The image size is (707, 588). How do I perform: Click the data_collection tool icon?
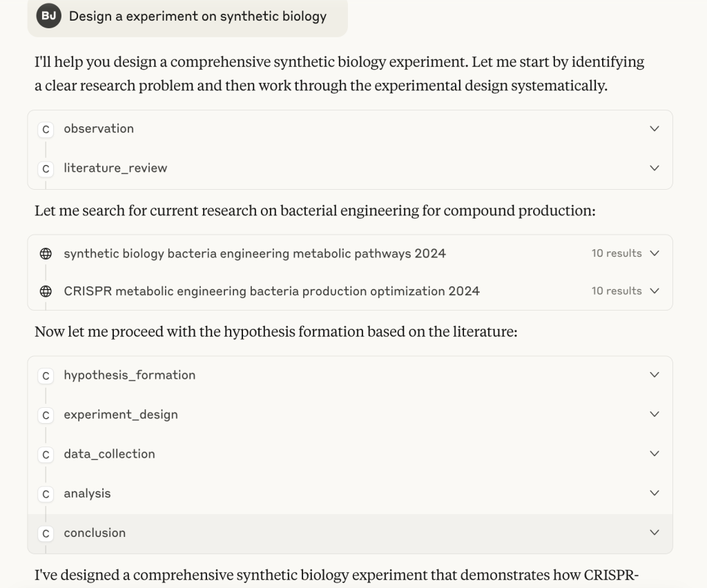(x=46, y=455)
